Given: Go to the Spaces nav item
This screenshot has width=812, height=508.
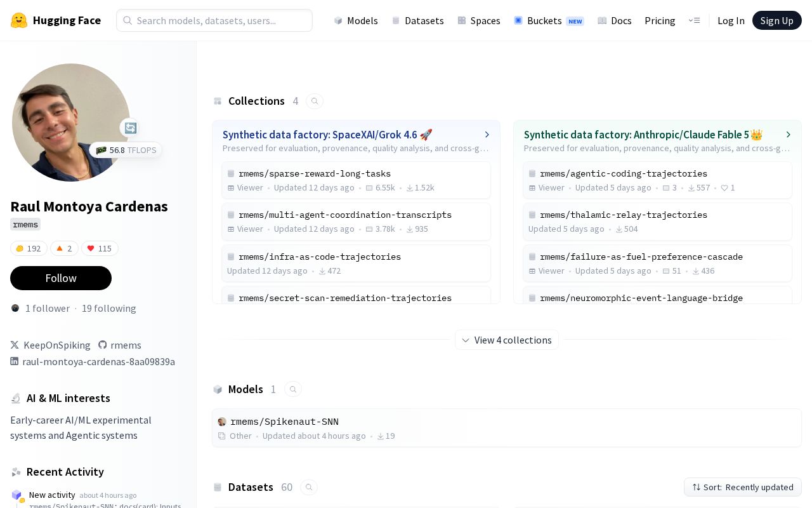Looking at the screenshot, I should point(479,20).
